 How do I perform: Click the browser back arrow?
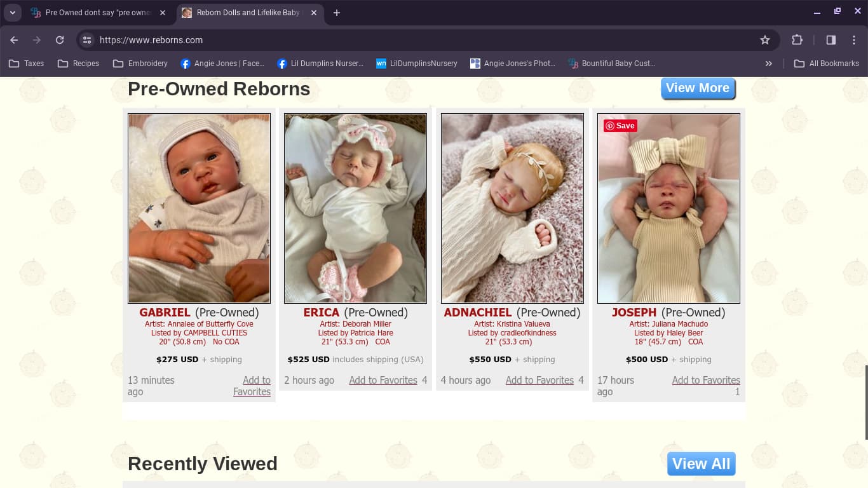[14, 40]
